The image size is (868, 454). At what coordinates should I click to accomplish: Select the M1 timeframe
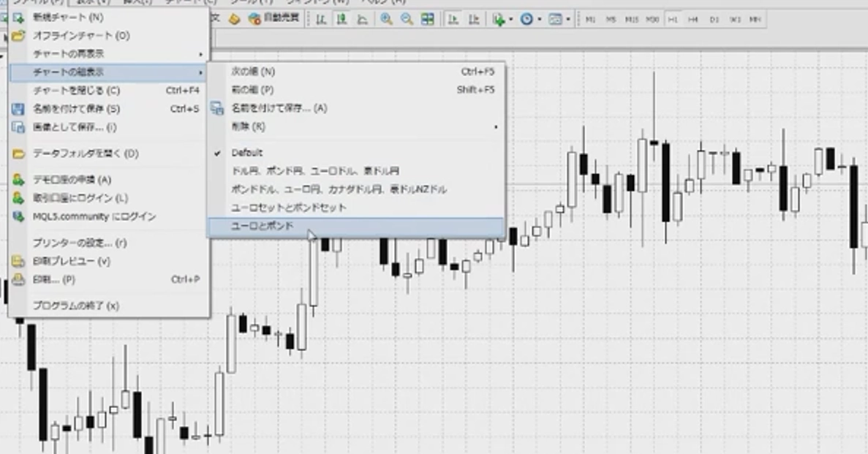(590, 20)
